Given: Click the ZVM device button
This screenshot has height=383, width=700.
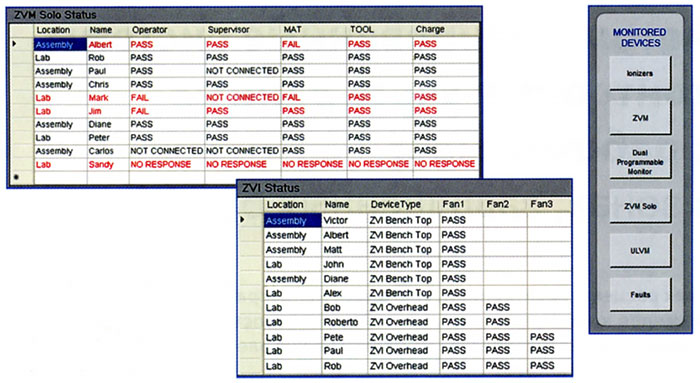Looking at the screenshot, I should point(640,117).
